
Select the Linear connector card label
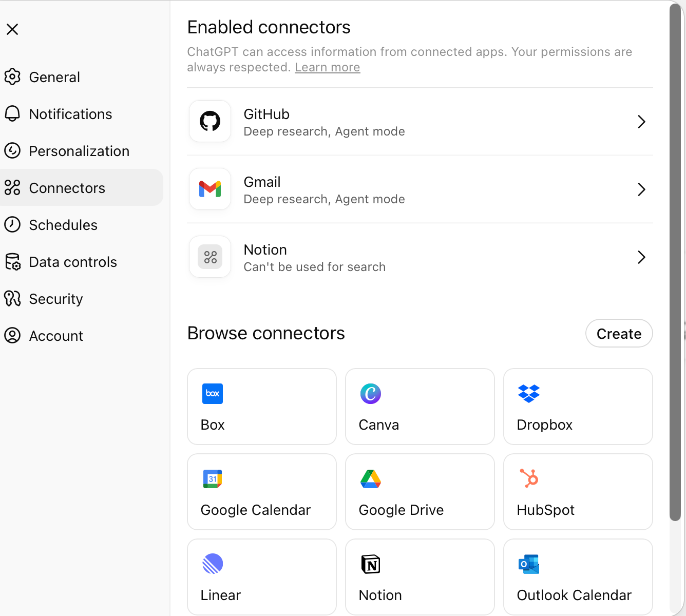(221, 595)
